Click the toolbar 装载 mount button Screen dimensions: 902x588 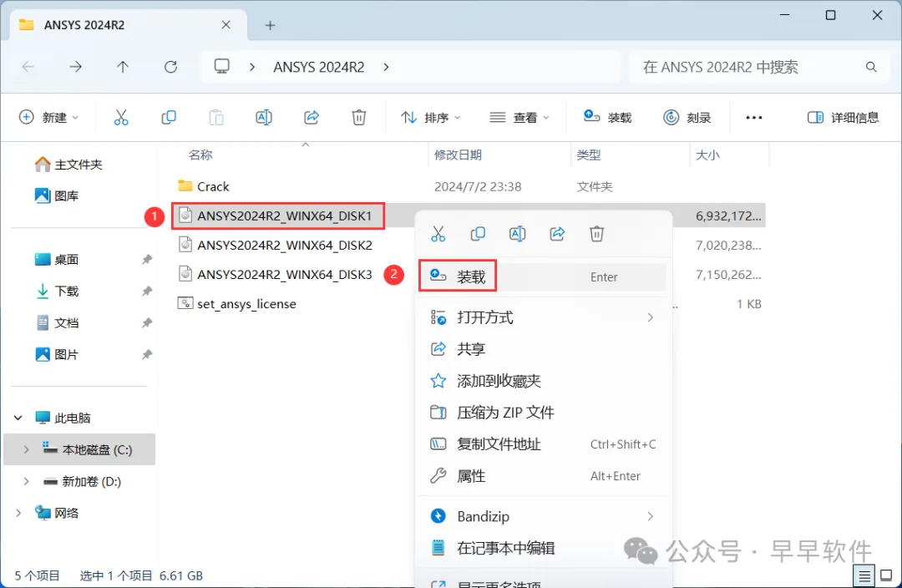pos(607,118)
